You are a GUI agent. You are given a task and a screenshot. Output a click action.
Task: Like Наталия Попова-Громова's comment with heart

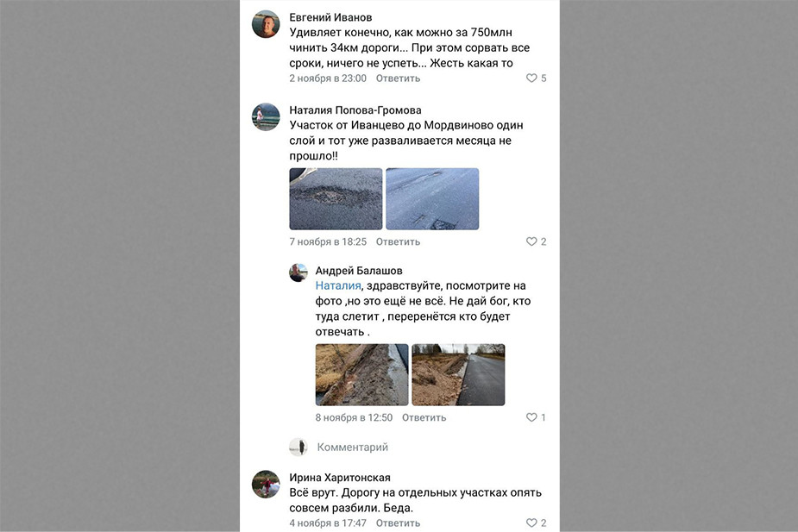point(531,242)
